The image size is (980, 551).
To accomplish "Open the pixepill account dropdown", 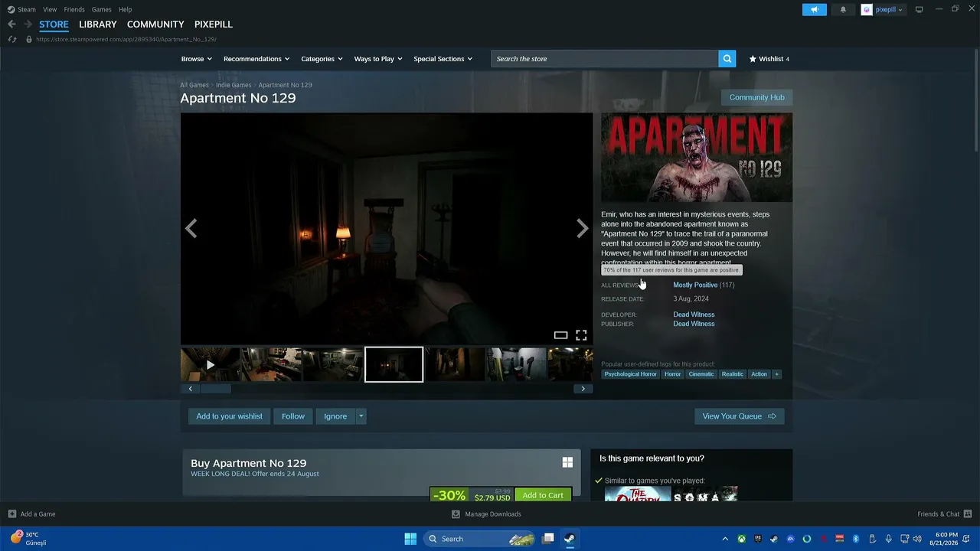I will (x=882, y=9).
